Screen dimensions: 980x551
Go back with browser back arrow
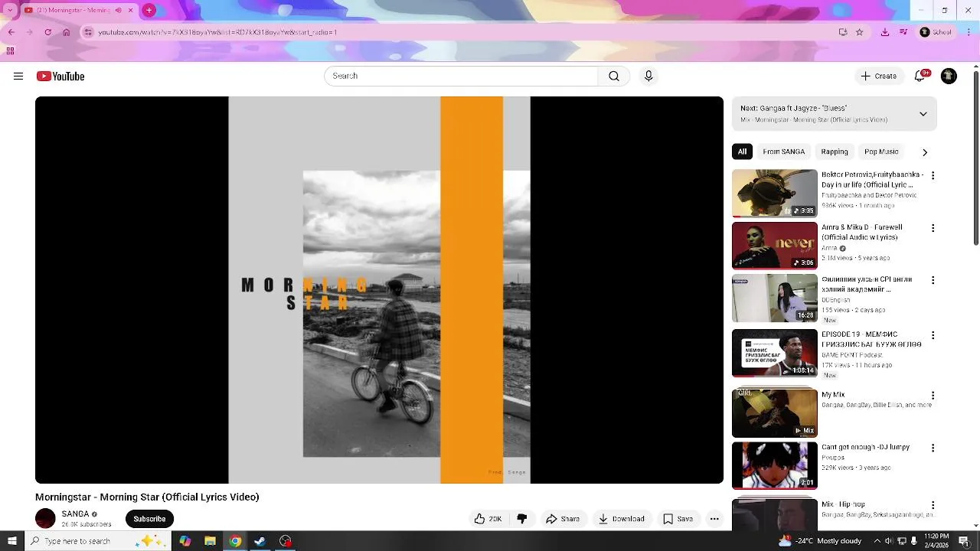pyautogui.click(x=11, y=32)
